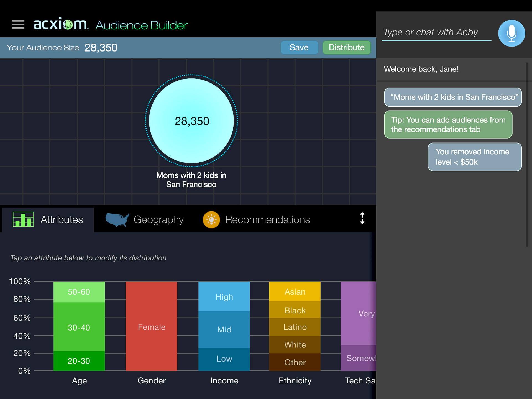
Task: Toggle panel height with up-down arrow
Action: pos(362,218)
